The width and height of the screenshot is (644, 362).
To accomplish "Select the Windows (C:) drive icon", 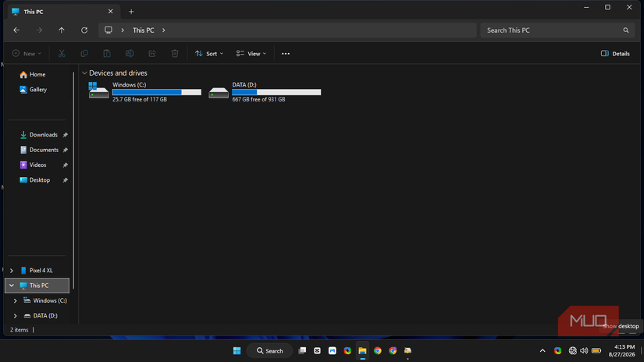I will pos(98,90).
